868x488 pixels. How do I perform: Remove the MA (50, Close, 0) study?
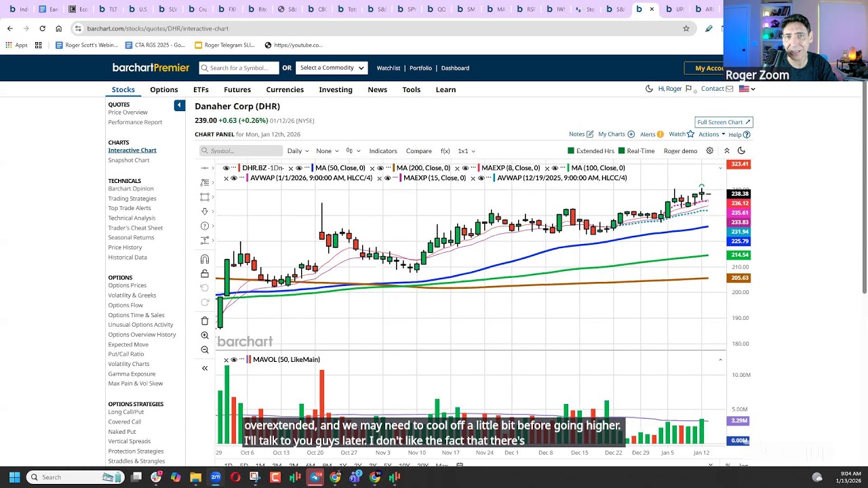coord(291,168)
